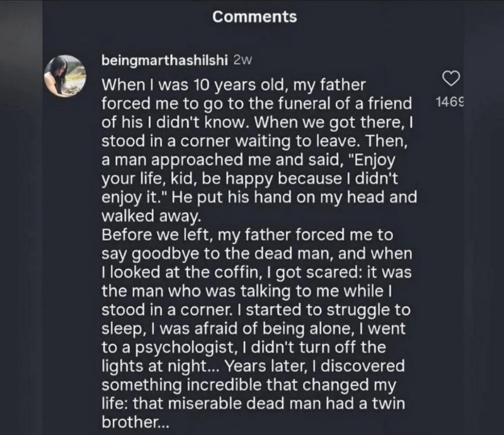Like the comment with the heart icon
The height and width of the screenshot is (435, 504).
tap(450, 78)
